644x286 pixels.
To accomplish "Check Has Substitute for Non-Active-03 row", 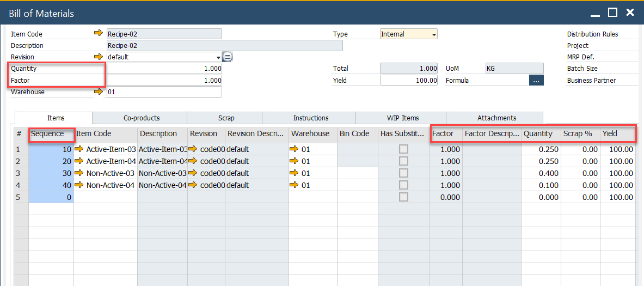I will pyautogui.click(x=404, y=173).
